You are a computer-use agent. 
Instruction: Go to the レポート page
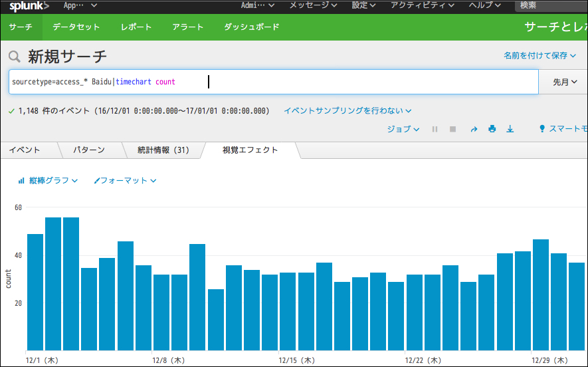[x=136, y=27]
